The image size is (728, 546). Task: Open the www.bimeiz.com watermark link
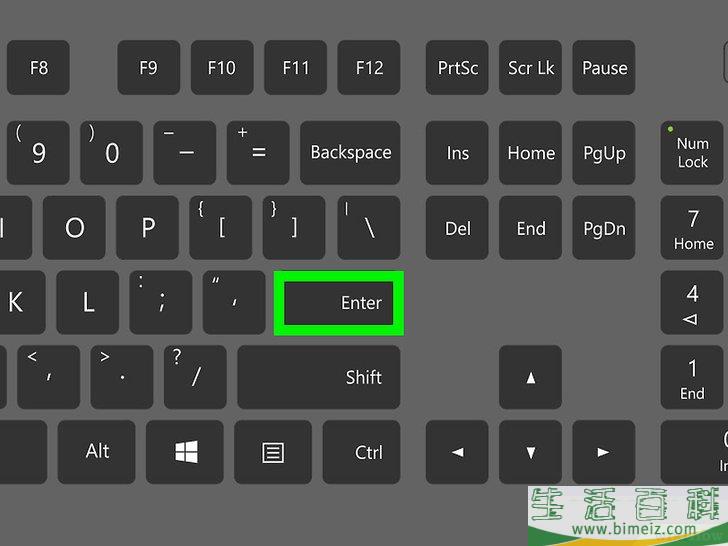[634, 529]
